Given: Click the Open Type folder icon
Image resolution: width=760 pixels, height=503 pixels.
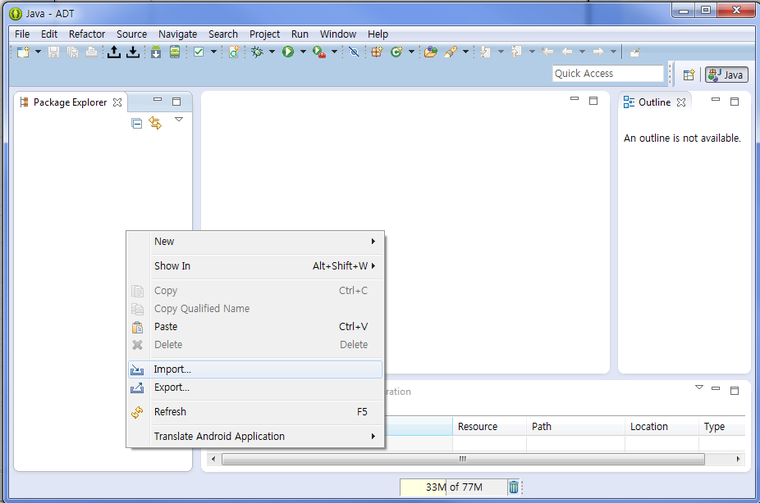Looking at the screenshot, I should pos(430,52).
